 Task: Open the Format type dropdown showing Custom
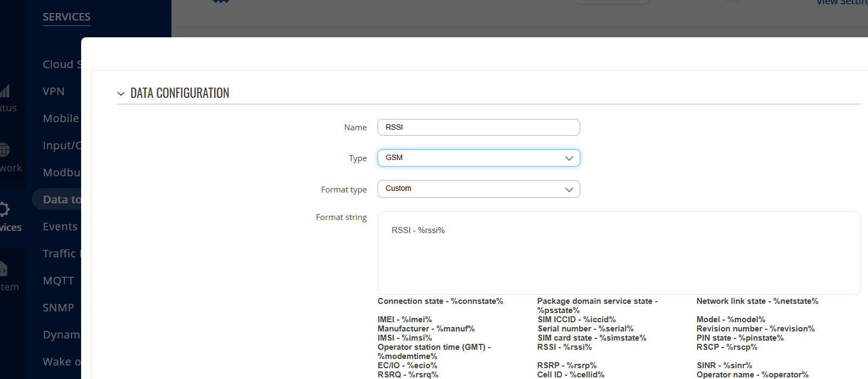pos(479,189)
